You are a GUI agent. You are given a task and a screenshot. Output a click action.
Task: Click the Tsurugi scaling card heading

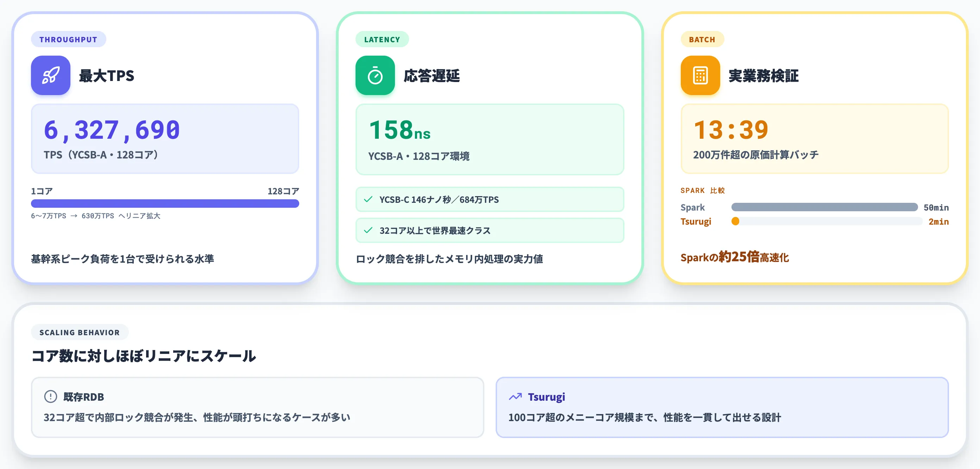click(x=546, y=397)
